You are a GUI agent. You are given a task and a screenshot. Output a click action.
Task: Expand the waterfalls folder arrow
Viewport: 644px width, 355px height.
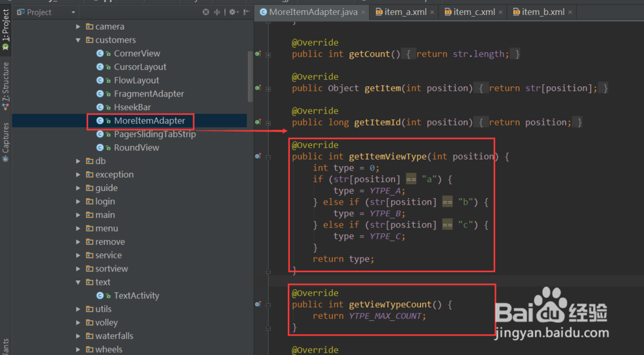click(x=78, y=336)
